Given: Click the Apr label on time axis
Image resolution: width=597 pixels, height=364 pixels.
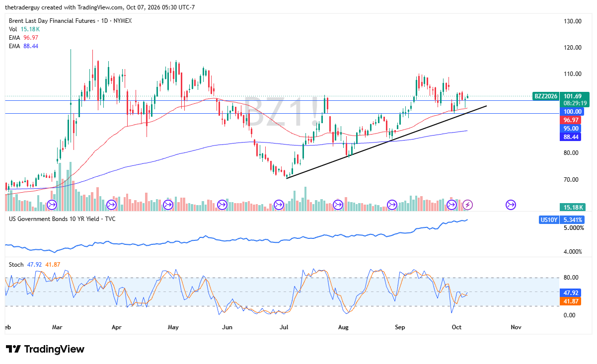Looking at the screenshot, I should pos(117,327).
